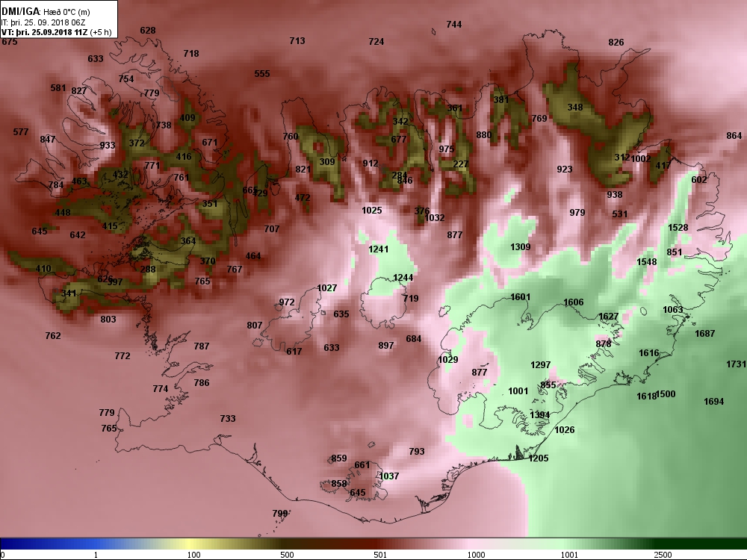Click the map value 348
747x560 pixels.
[x=575, y=107]
